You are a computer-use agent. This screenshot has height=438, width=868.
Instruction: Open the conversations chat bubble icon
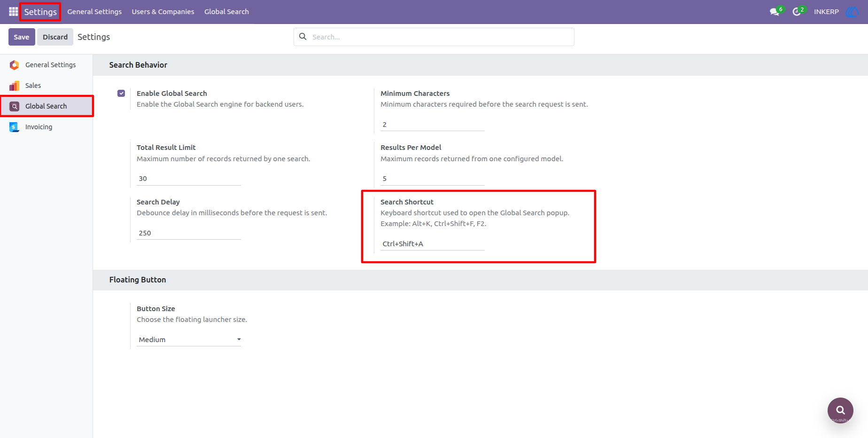tap(775, 12)
